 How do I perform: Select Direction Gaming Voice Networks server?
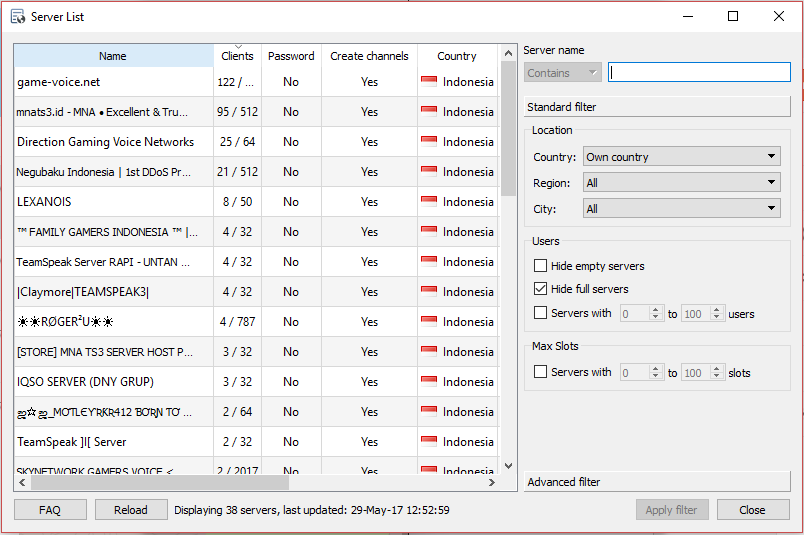click(x=256, y=142)
